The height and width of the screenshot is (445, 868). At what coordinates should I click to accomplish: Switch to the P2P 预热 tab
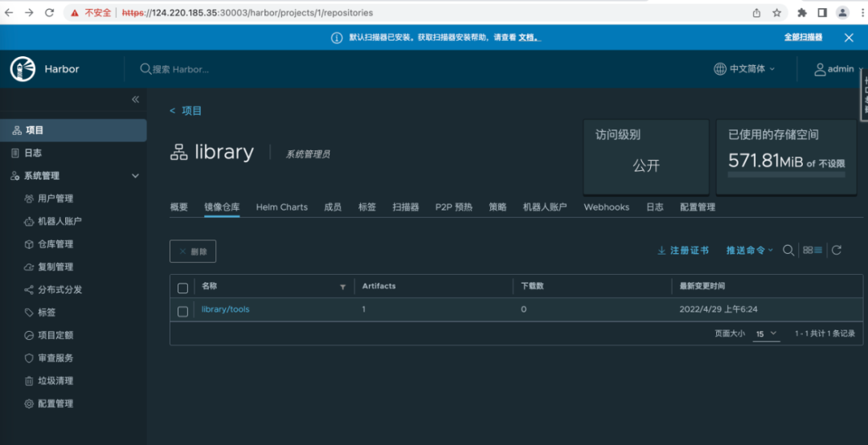coord(454,207)
